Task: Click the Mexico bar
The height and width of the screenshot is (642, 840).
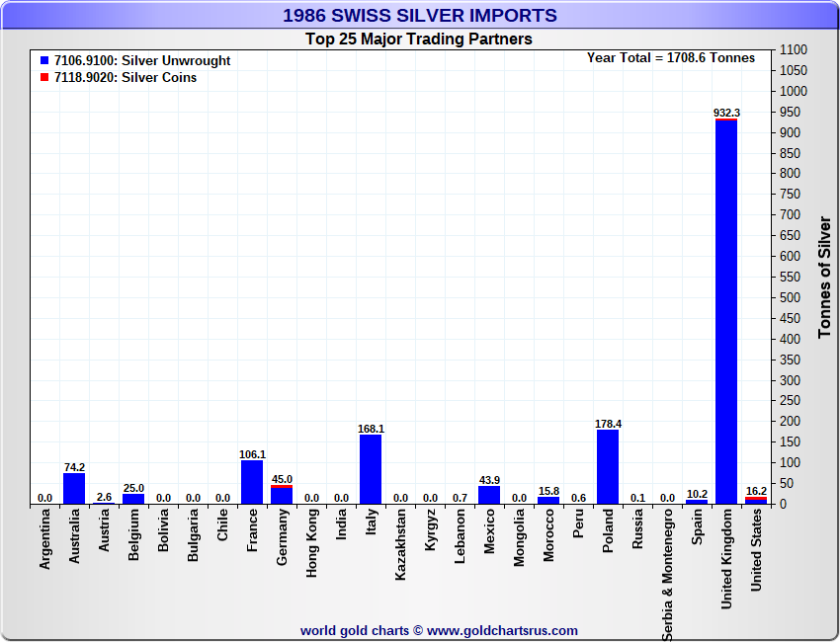Action: [x=489, y=495]
